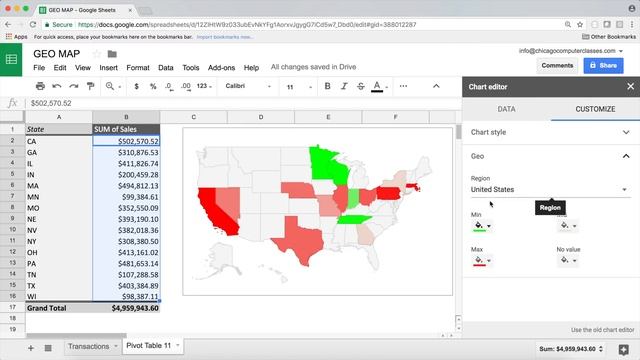Pick the Min fill color
Screen dimensions: 640x360
click(482, 226)
